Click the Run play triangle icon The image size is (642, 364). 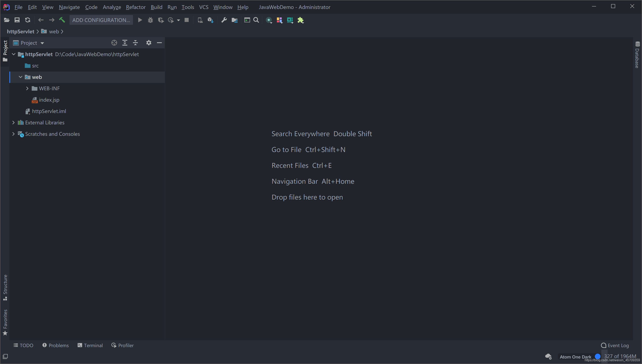(x=140, y=20)
